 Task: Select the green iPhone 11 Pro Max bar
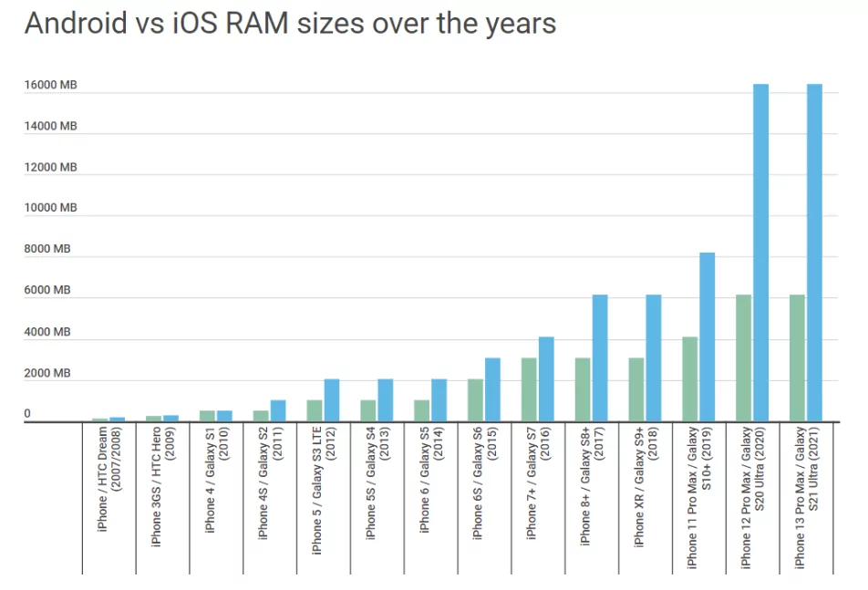689,379
